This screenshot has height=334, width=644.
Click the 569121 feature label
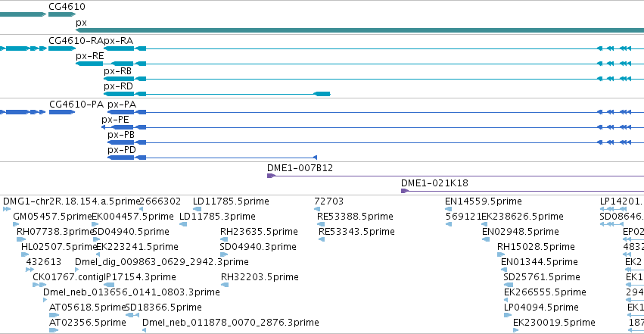pos(463,217)
